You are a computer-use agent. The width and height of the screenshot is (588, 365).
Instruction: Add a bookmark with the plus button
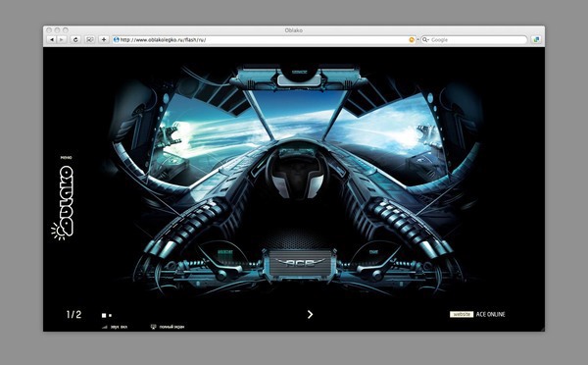coord(104,40)
